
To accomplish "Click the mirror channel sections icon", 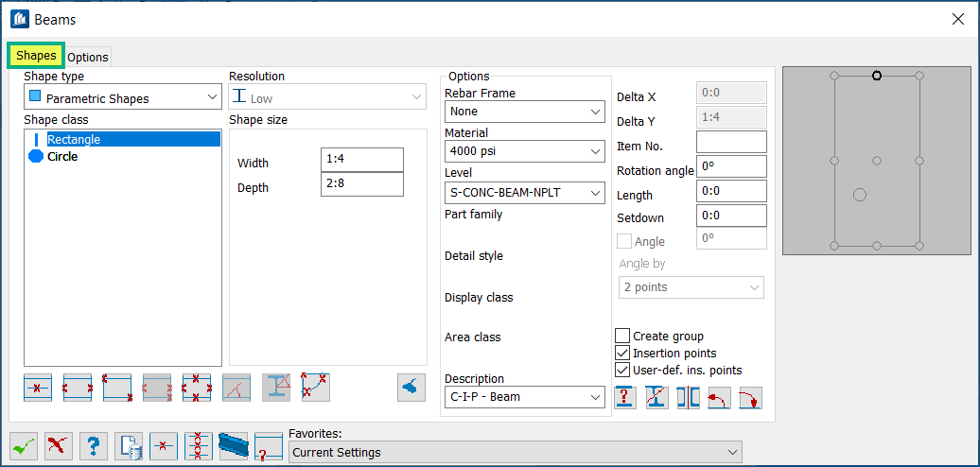I will coord(688,398).
